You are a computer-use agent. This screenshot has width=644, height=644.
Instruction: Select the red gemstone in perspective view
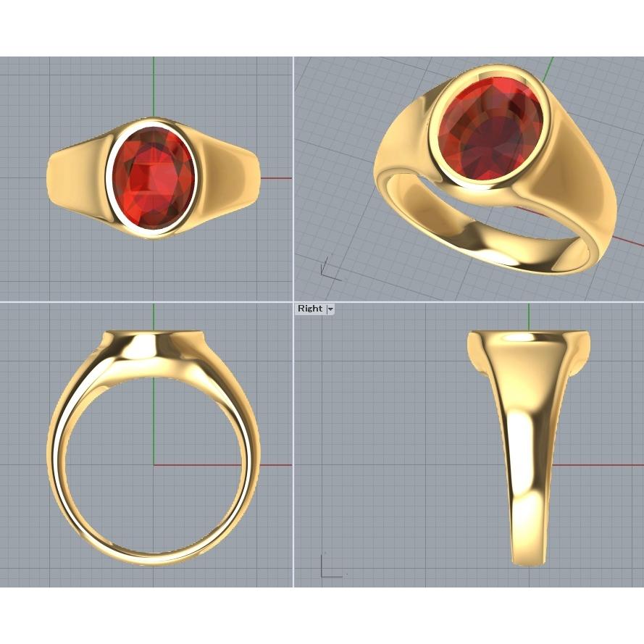(x=490, y=128)
